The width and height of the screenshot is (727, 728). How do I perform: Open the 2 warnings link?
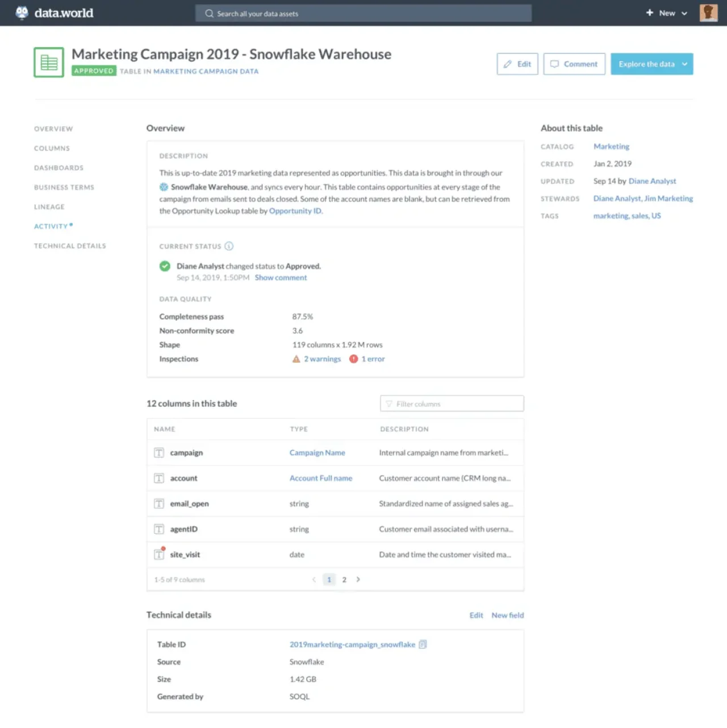point(322,359)
